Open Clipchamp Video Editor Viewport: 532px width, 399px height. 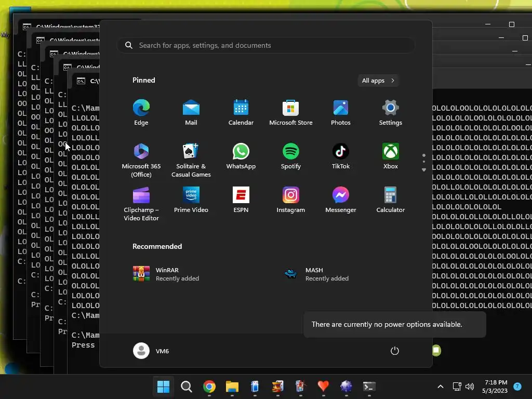pyautogui.click(x=141, y=204)
